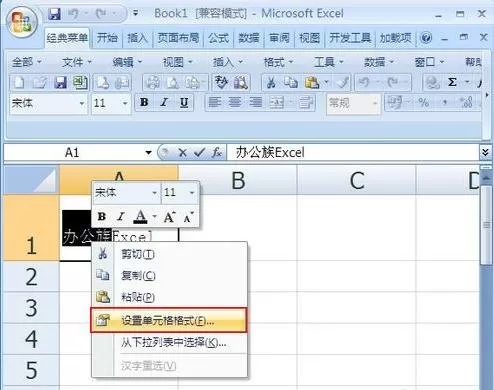Open the 审阅 ribbon tab

[x=279, y=38]
